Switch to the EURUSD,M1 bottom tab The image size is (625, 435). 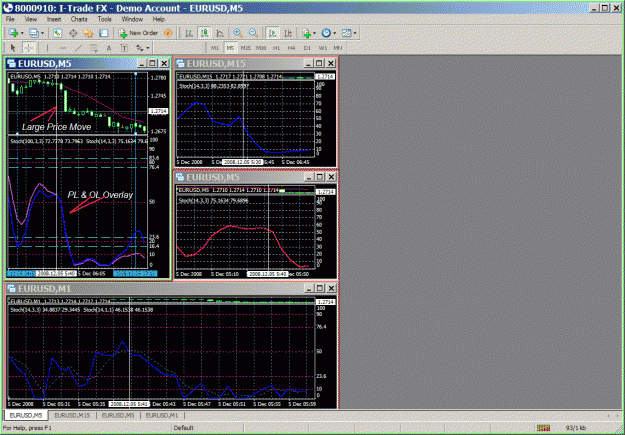tap(162, 415)
